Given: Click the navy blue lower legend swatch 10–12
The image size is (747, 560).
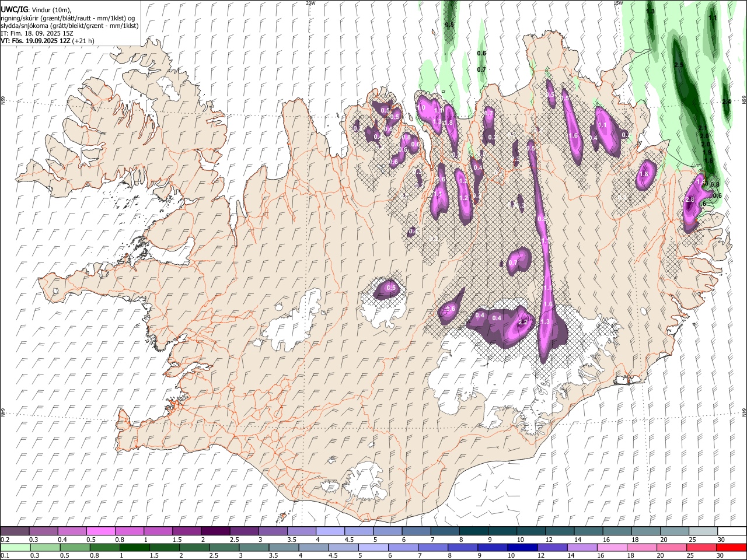Looking at the screenshot, I should (x=522, y=548).
